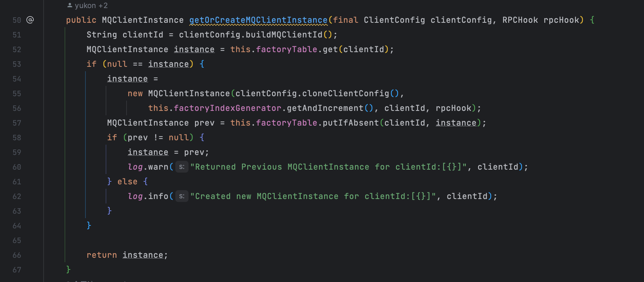Click 'null' in the line 53 condition
Image resolution: width=644 pixels, height=282 pixels.
(x=117, y=64)
